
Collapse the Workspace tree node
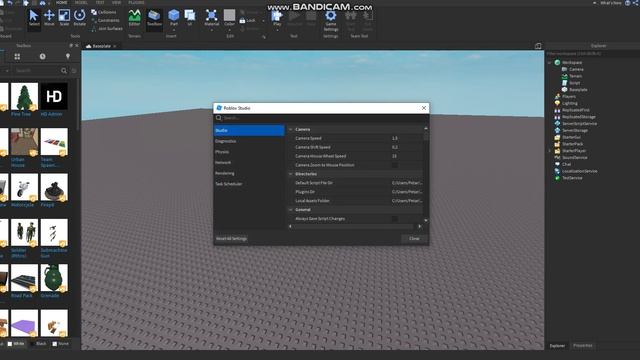tap(550, 62)
